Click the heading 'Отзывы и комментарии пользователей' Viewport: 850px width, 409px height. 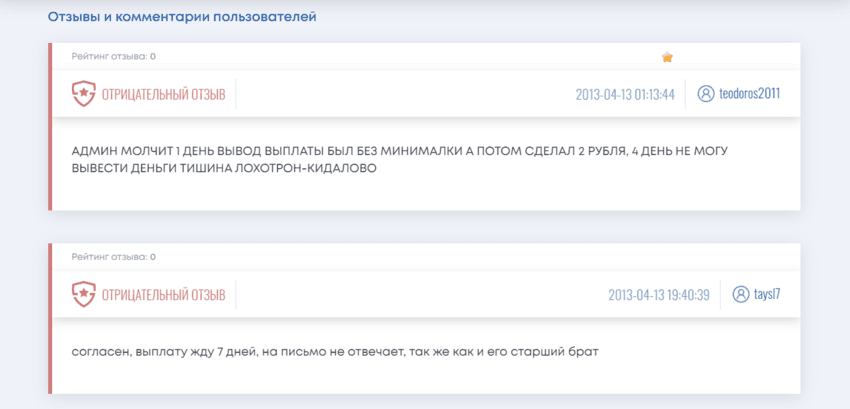(x=182, y=17)
